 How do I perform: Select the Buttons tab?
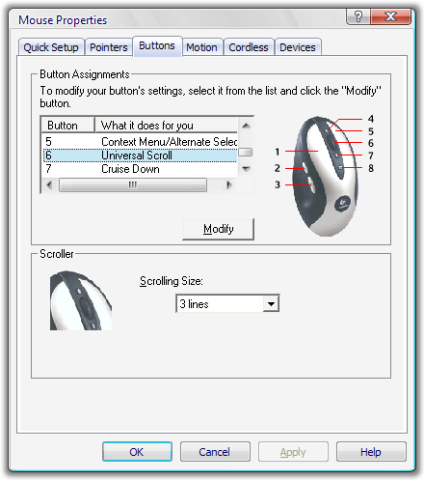pyautogui.click(x=157, y=46)
